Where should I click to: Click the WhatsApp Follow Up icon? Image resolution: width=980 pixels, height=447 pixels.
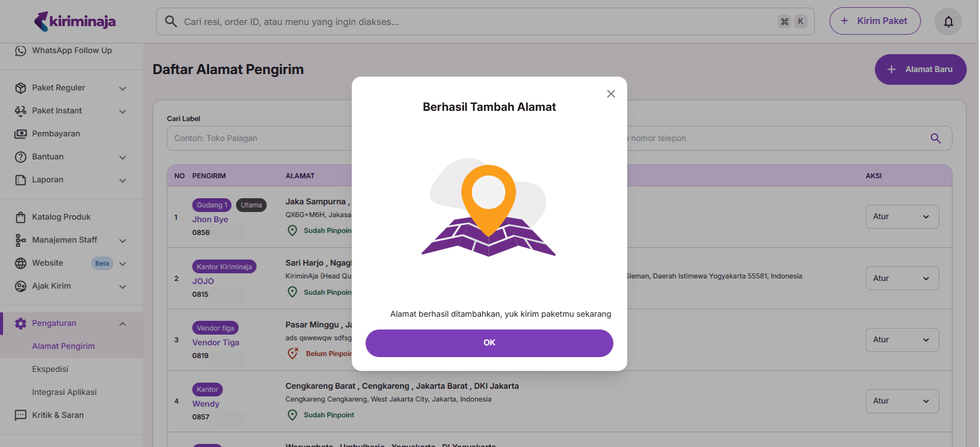pos(20,51)
